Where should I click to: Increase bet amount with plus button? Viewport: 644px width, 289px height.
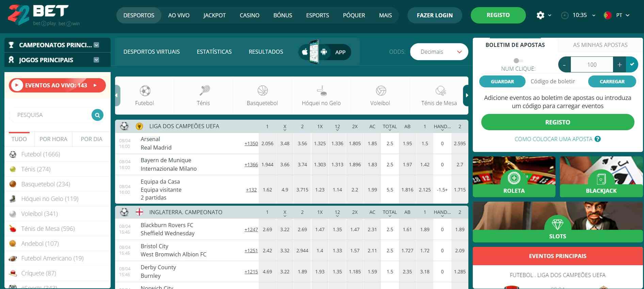click(619, 65)
